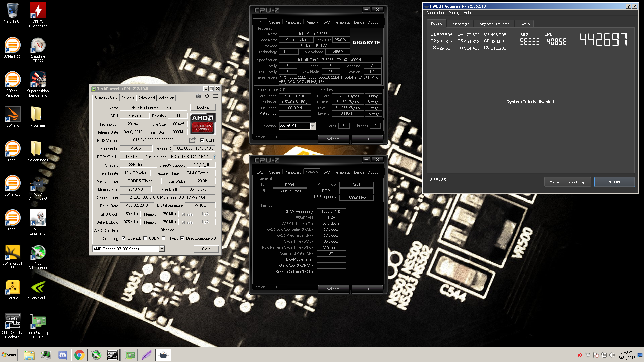This screenshot has height=362, width=644.
Task: Click the Close button in GPU-Z
Action: click(x=206, y=249)
